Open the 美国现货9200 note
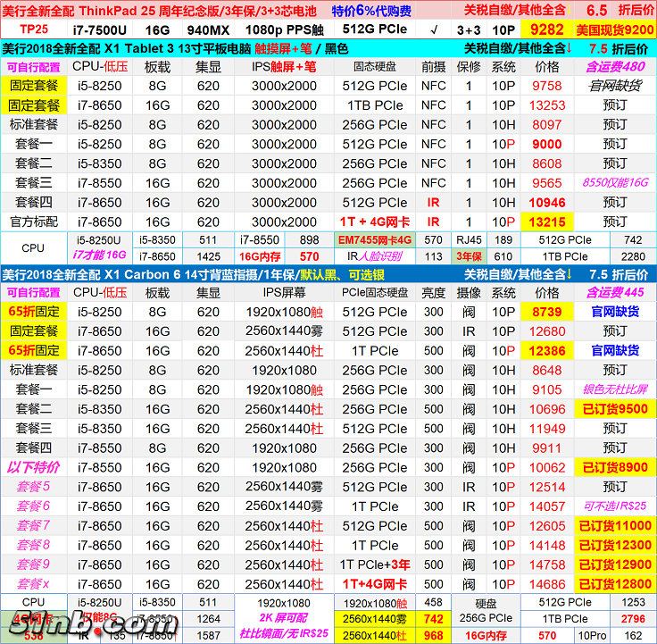The width and height of the screenshot is (657, 644). coord(614,29)
